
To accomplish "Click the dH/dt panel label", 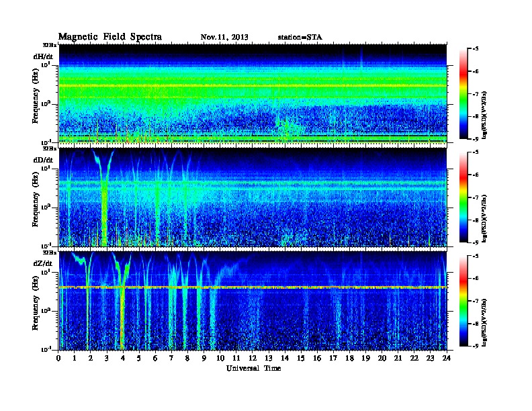I will (43, 56).
